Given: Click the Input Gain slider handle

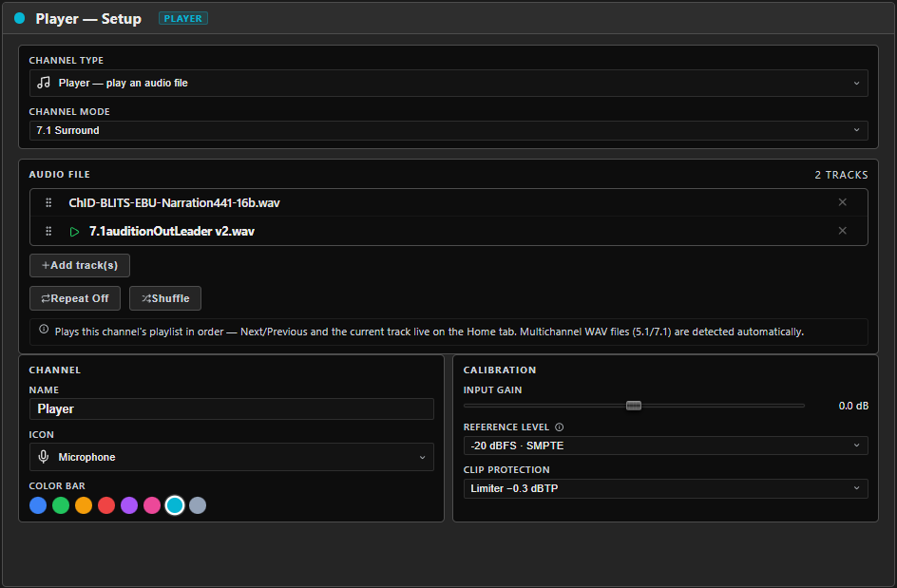Looking at the screenshot, I should [x=633, y=406].
